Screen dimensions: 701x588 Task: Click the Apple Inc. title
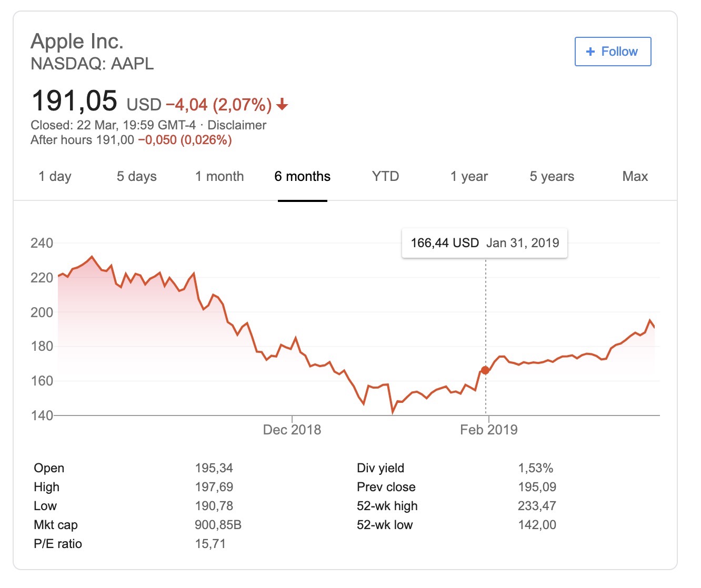coord(77,42)
